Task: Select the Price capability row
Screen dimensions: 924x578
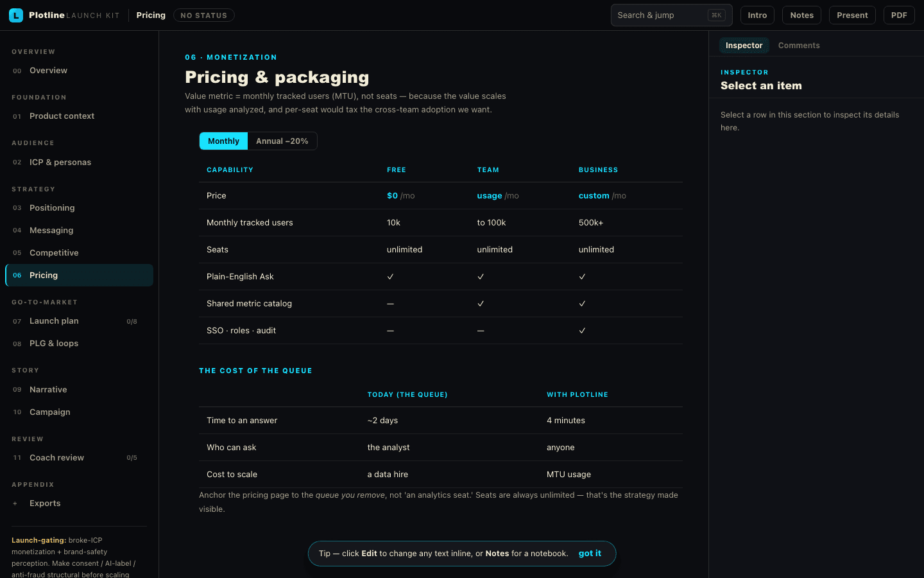Action: [x=441, y=196]
